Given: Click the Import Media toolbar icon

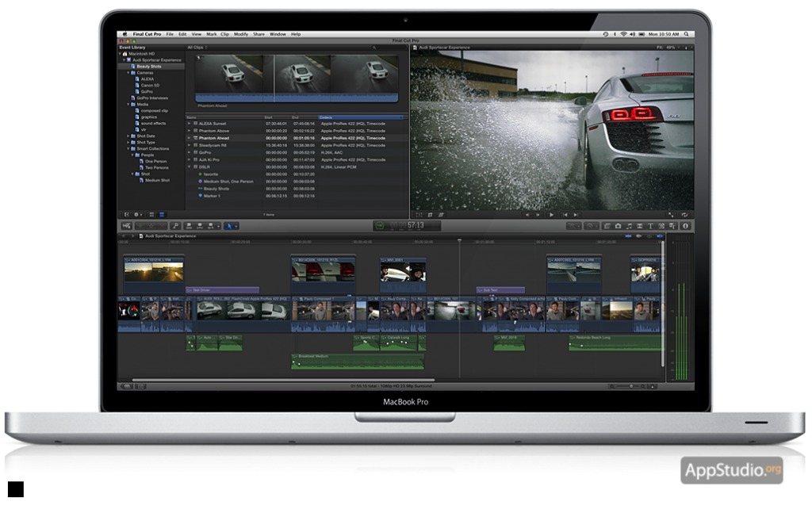Looking at the screenshot, I should pyautogui.click(x=126, y=226).
